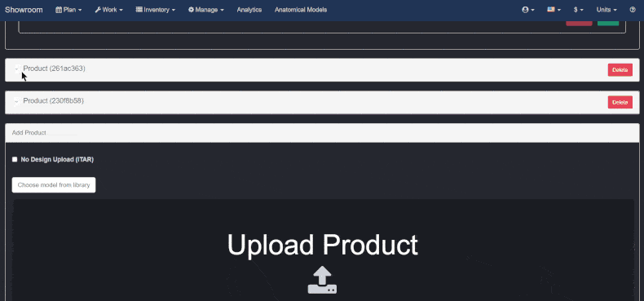
Task: Click Product (230f8b58) title text
Action: point(53,101)
